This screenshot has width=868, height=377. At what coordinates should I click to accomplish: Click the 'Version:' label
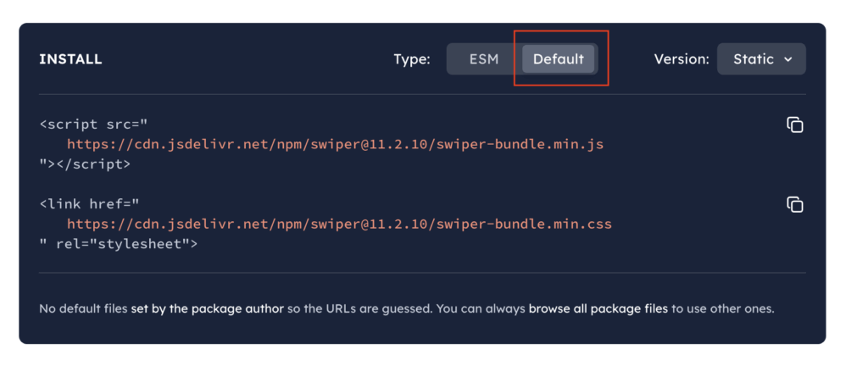(x=682, y=59)
